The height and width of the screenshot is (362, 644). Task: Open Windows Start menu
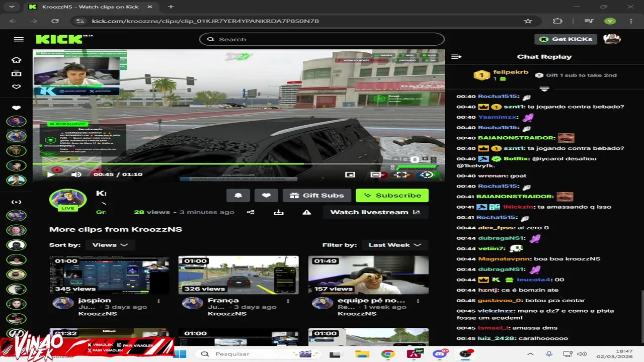click(180, 354)
